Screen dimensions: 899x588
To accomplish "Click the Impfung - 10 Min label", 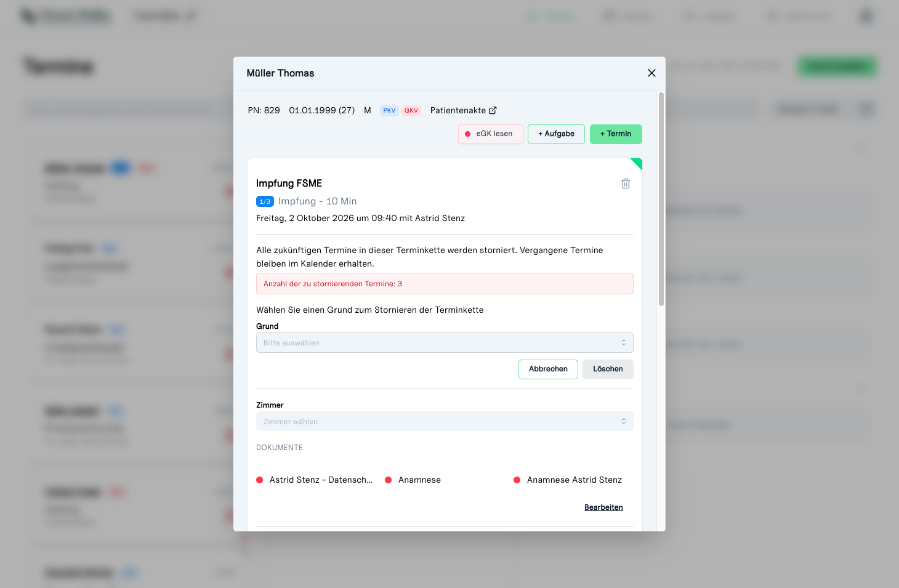I will point(317,201).
